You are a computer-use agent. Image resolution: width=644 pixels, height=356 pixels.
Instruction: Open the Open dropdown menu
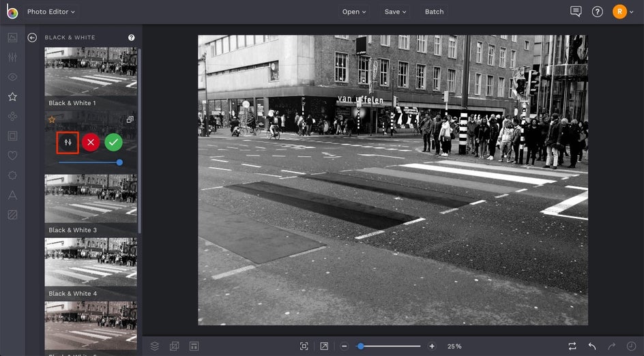[354, 12]
